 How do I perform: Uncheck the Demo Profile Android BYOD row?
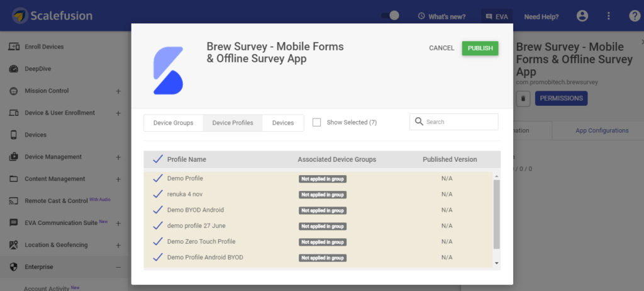pos(158,257)
